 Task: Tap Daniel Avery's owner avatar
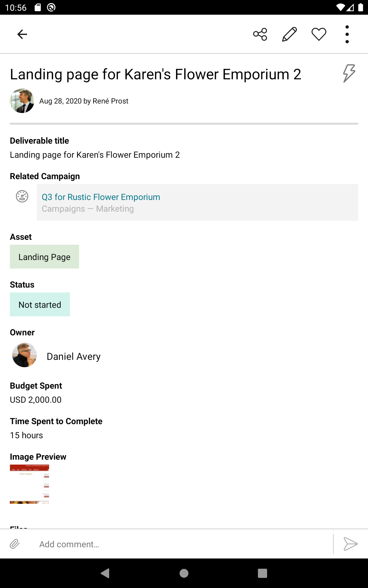tap(25, 355)
